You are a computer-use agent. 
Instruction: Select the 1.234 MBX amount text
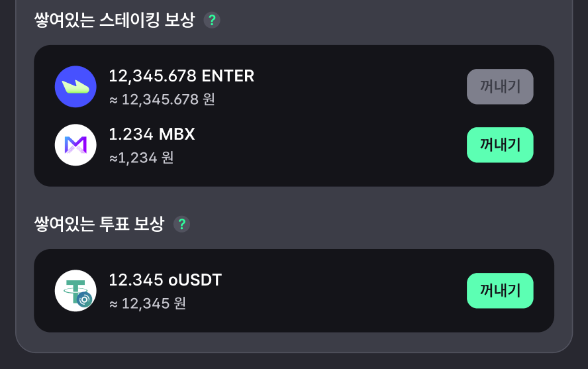click(x=152, y=134)
